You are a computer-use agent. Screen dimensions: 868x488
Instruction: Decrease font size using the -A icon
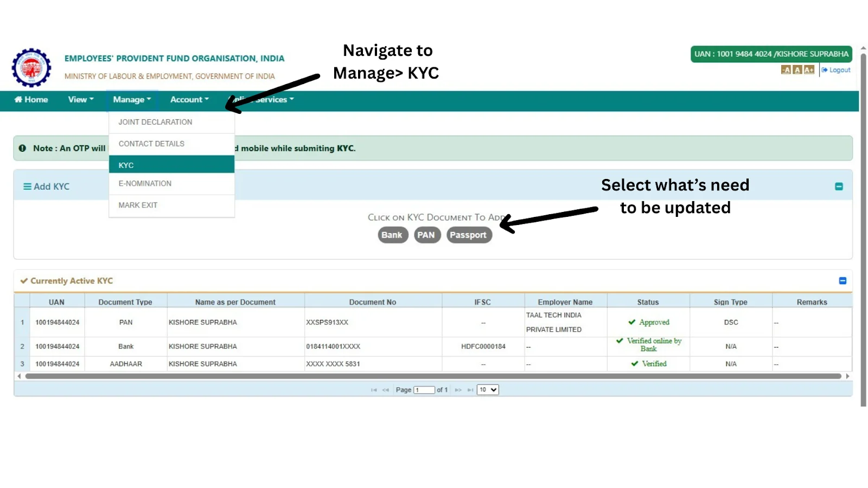[785, 69]
